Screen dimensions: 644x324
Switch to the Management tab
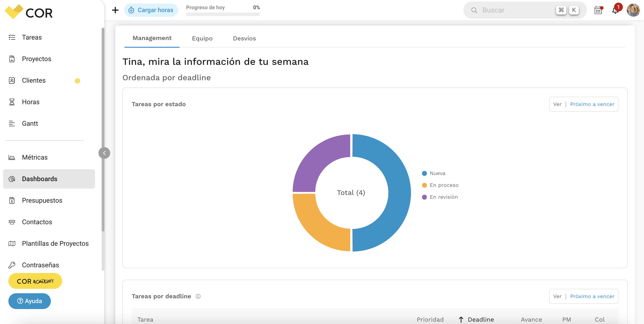click(152, 38)
